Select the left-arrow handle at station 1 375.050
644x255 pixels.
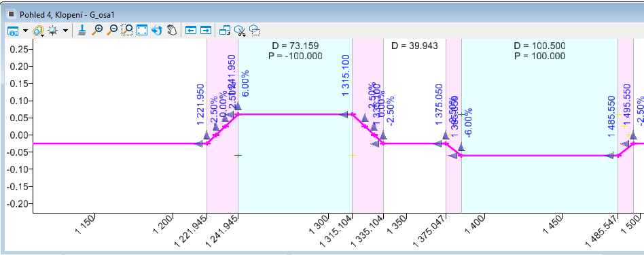(437, 144)
